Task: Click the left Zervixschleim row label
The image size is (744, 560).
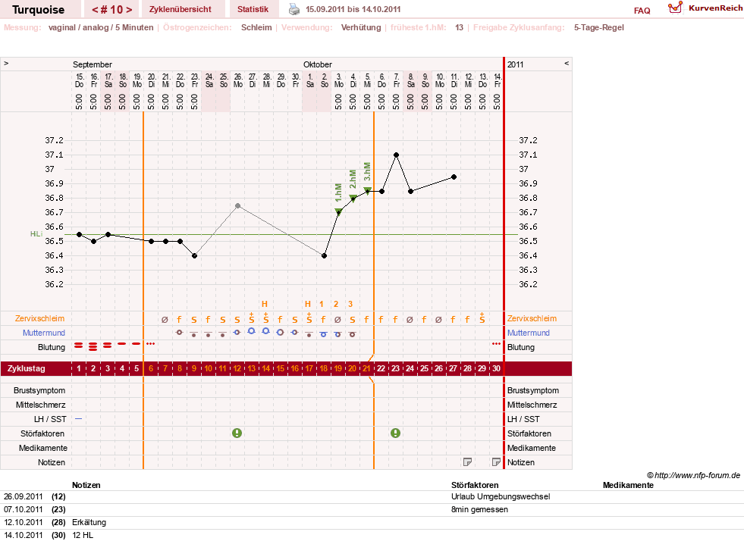Action: coord(40,318)
